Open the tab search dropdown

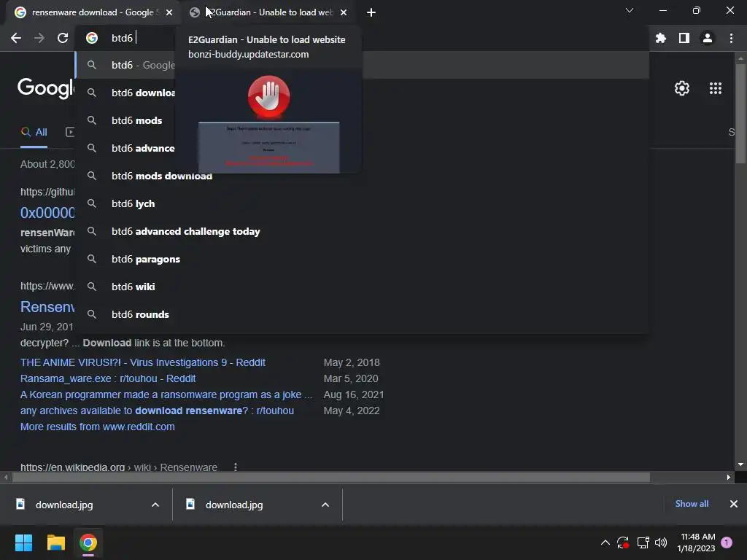630,10
